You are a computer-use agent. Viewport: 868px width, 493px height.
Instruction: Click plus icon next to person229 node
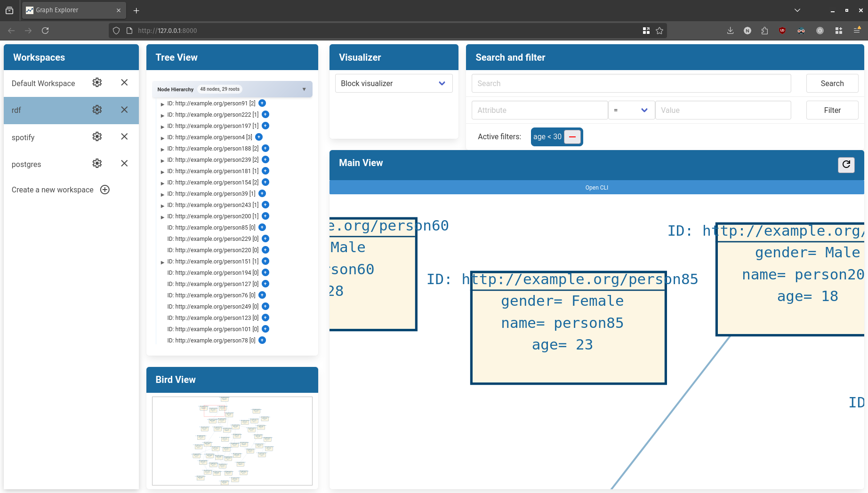(x=265, y=239)
